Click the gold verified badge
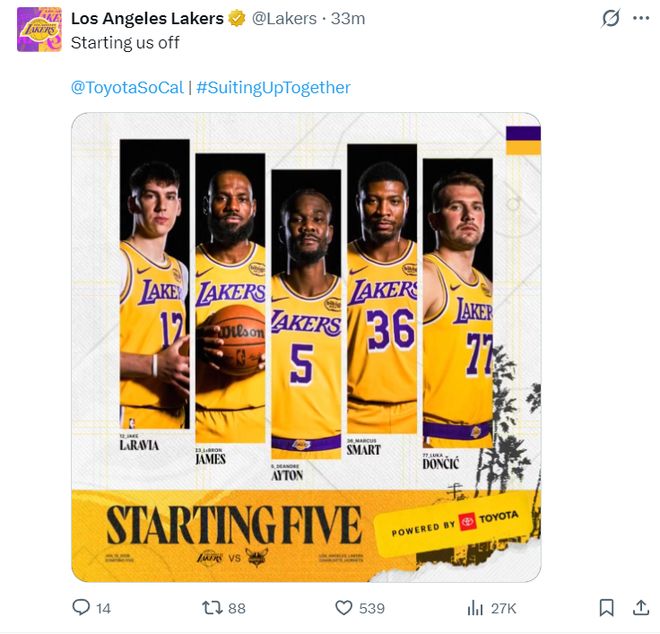This screenshot has height=634, width=660. point(237,19)
